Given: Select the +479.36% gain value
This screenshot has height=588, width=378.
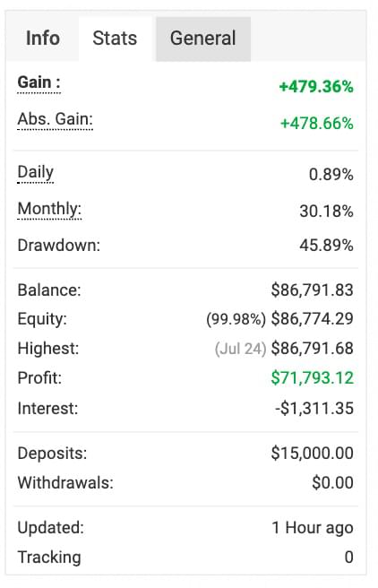Looking at the screenshot, I should pyautogui.click(x=316, y=87).
